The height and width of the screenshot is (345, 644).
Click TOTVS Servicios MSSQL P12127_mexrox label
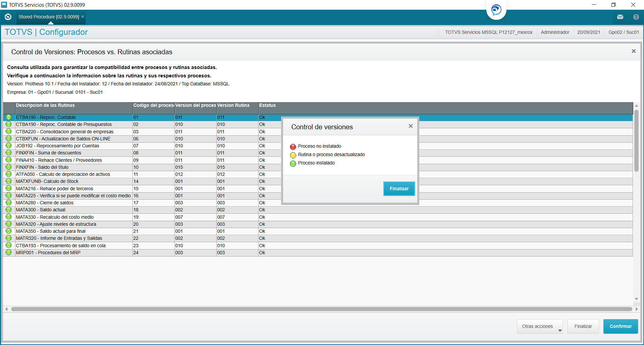tap(489, 32)
